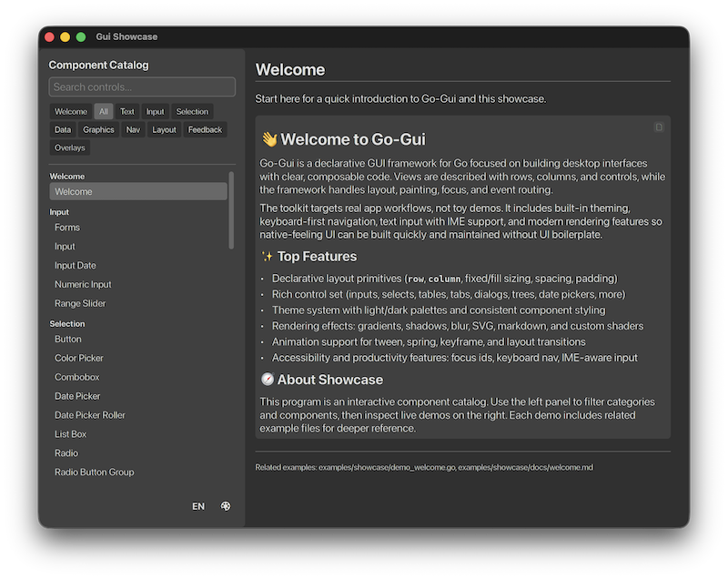728x579 pixels.
Task: Filter catalog by Overlays category
Action: (x=70, y=147)
